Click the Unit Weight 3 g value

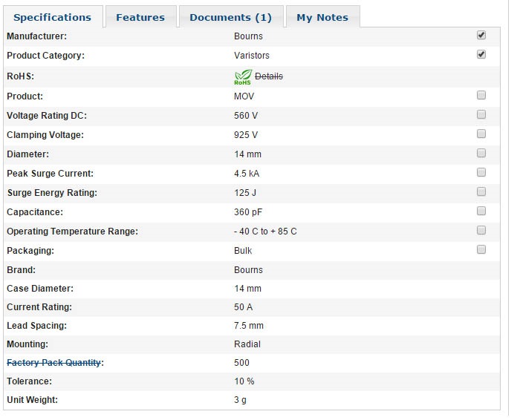(x=241, y=401)
